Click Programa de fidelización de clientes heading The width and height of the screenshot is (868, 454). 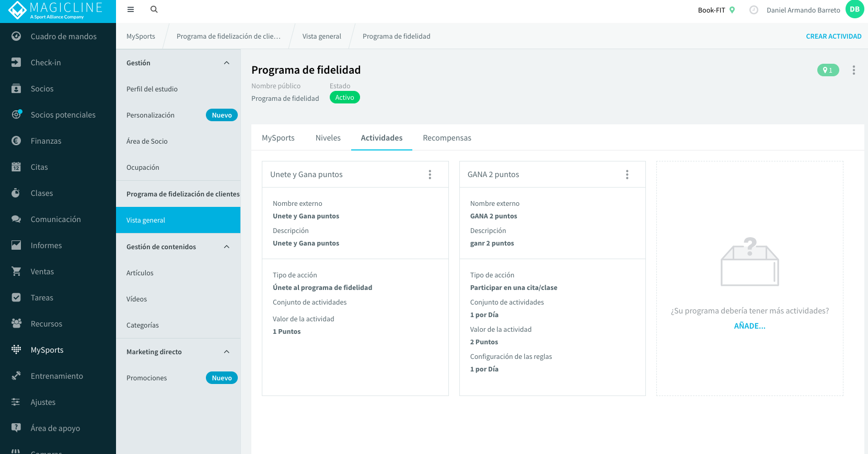click(x=183, y=194)
